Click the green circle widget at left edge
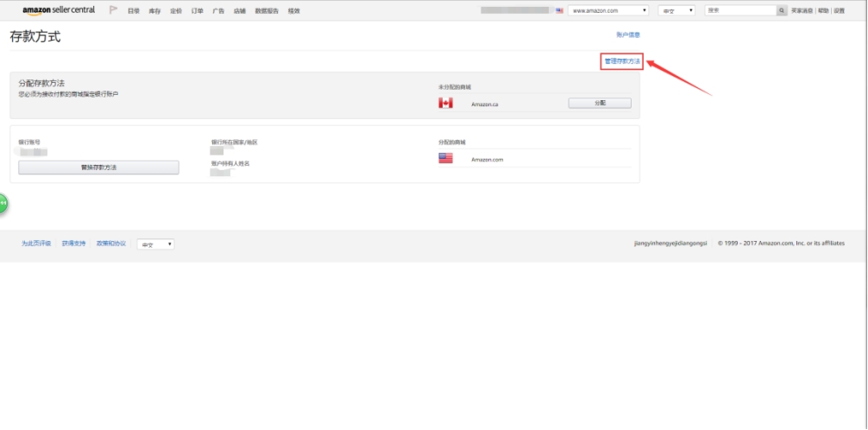The height and width of the screenshot is (430, 868). pos(3,204)
